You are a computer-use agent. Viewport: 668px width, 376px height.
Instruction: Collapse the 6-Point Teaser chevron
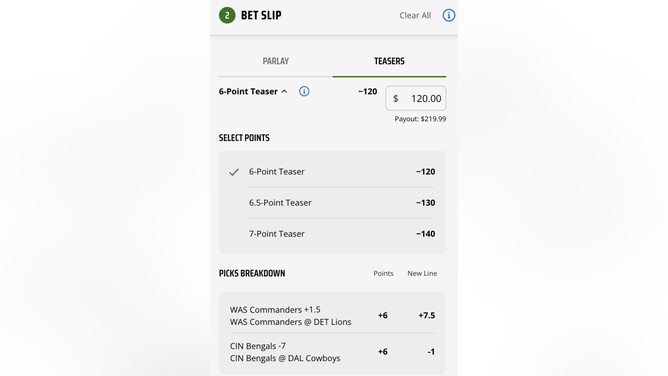[284, 92]
